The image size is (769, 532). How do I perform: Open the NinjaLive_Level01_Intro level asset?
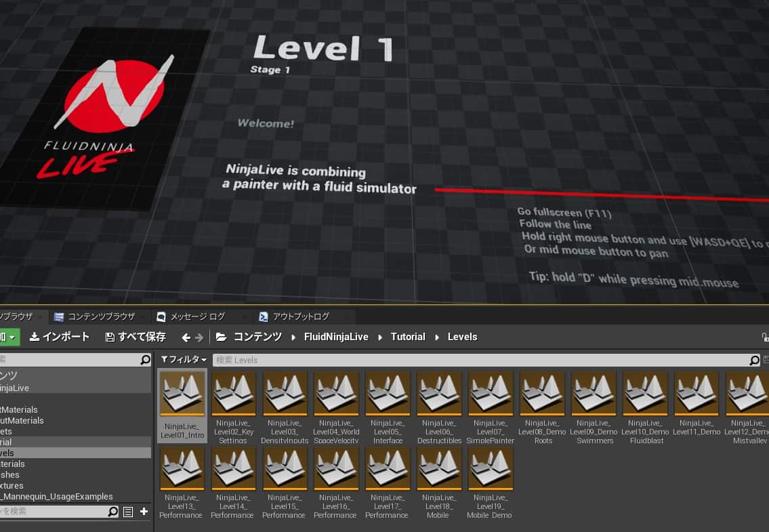coord(182,406)
